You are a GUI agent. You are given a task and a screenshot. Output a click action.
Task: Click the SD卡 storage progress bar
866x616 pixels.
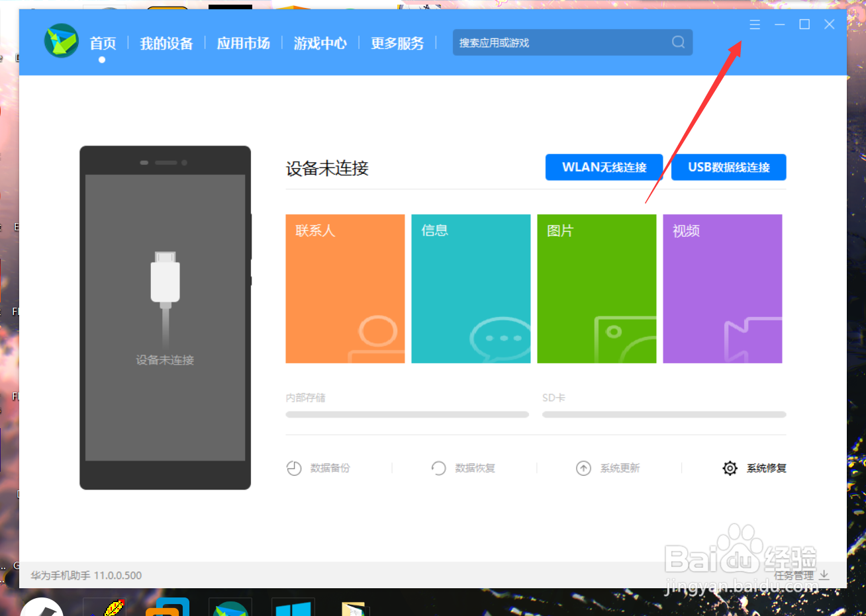pyautogui.click(x=663, y=414)
